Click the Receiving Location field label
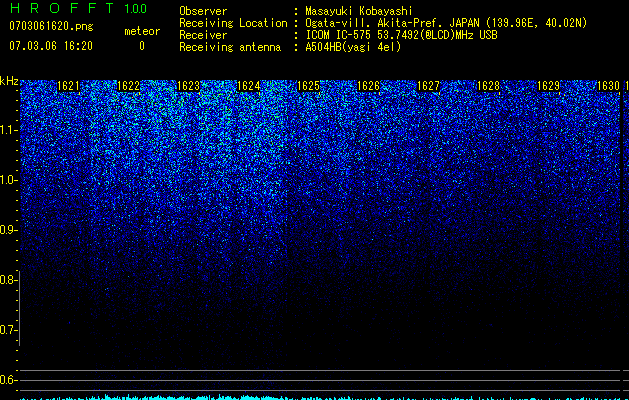The image size is (629, 400). tap(233, 23)
